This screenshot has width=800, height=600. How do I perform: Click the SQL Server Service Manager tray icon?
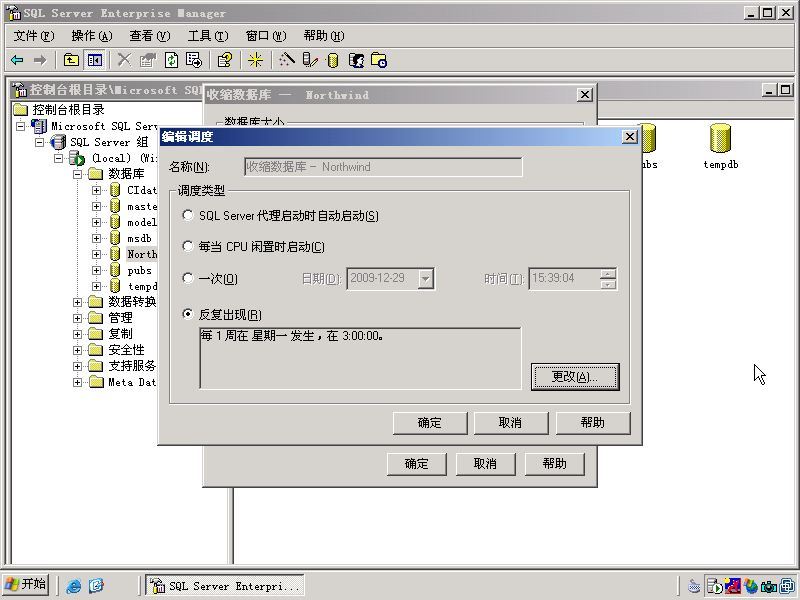pos(715,586)
